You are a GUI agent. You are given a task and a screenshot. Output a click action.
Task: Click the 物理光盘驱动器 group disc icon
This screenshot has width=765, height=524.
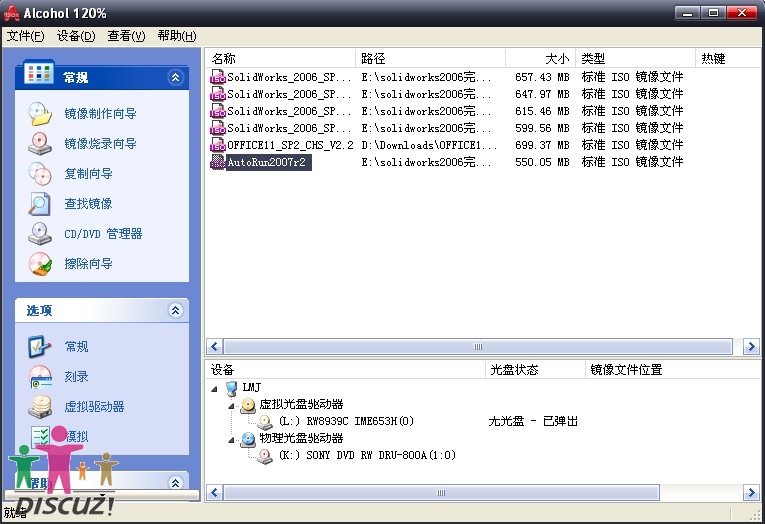tap(248, 439)
